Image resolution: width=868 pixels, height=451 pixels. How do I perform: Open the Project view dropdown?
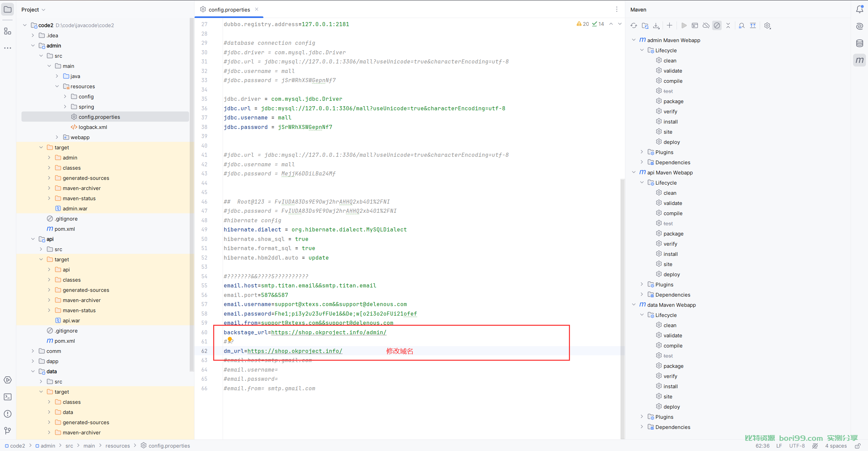pyautogui.click(x=33, y=10)
